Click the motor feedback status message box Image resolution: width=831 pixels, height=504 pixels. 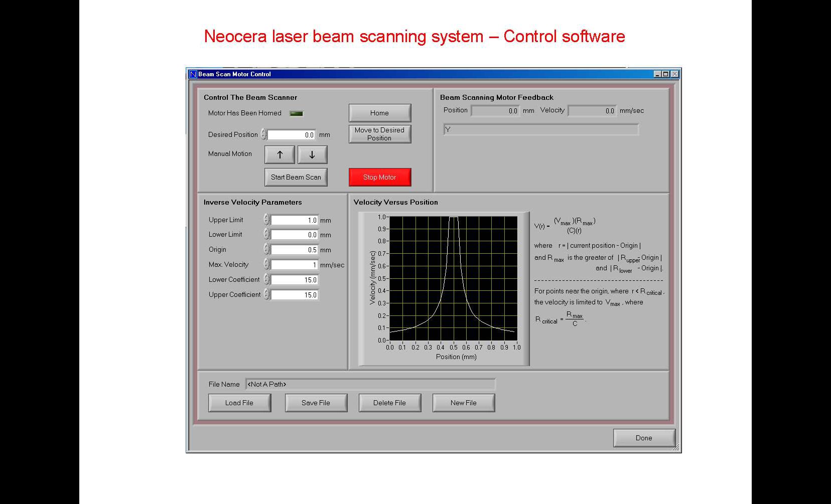[x=541, y=129]
